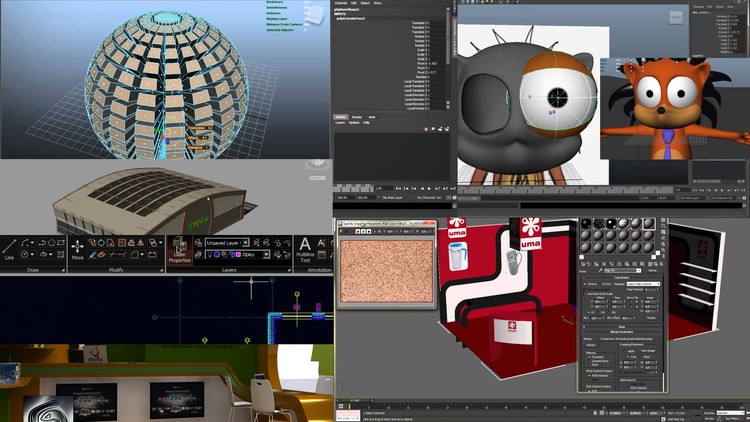This screenshot has height=422, width=750.
Task: Click the first layer icon in Maya layer editor
Action: pos(426,129)
